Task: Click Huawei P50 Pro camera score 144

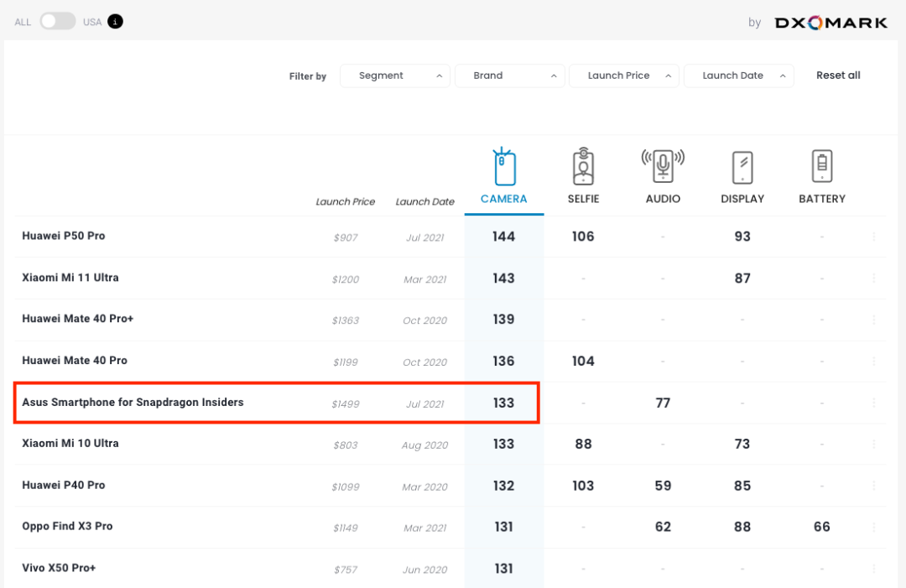Action: (503, 237)
